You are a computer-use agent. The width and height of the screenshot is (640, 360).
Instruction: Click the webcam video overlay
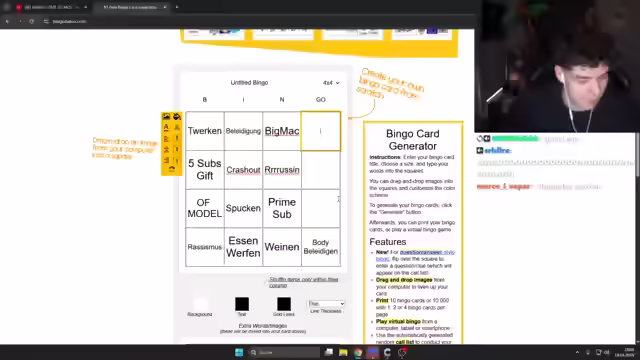(x=557, y=66)
